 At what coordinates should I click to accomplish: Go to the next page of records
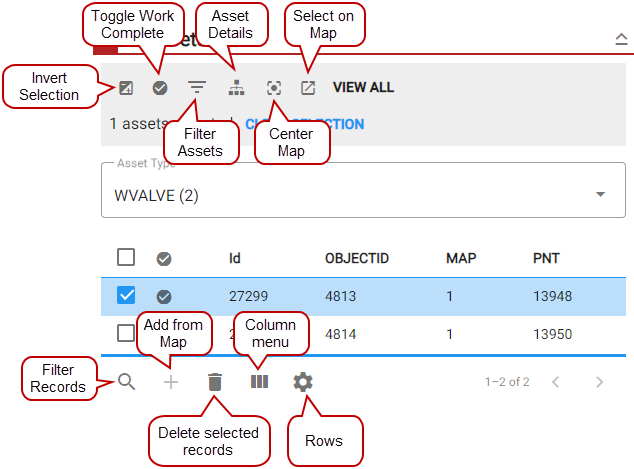pyautogui.click(x=599, y=382)
